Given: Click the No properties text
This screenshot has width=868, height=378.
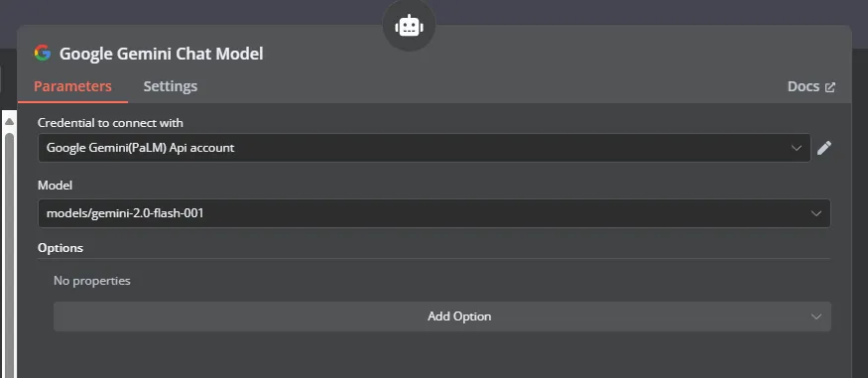Looking at the screenshot, I should pos(92,281).
